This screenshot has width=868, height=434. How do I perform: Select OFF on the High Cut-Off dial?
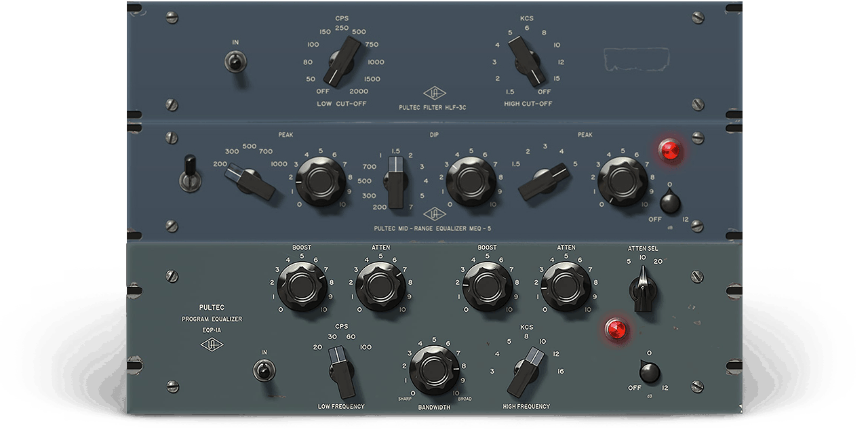tap(544, 92)
